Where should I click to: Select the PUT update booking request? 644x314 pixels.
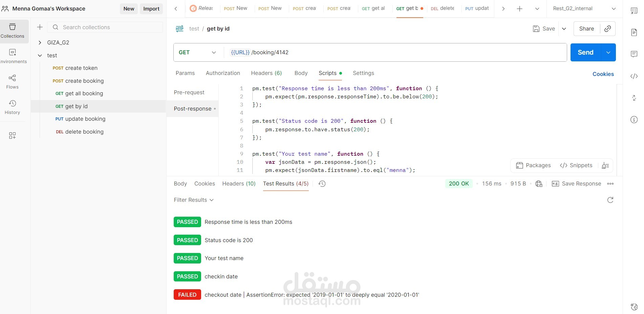80,119
